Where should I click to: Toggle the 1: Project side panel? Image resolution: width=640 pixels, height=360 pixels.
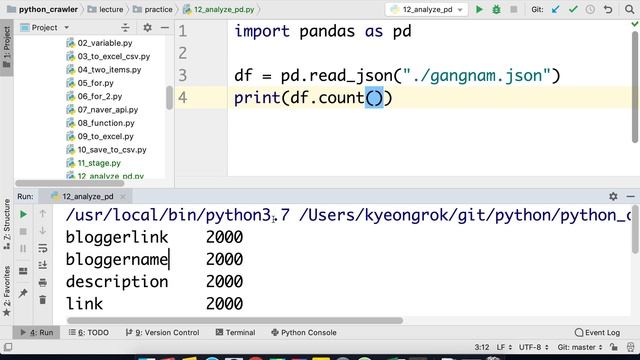[7, 47]
